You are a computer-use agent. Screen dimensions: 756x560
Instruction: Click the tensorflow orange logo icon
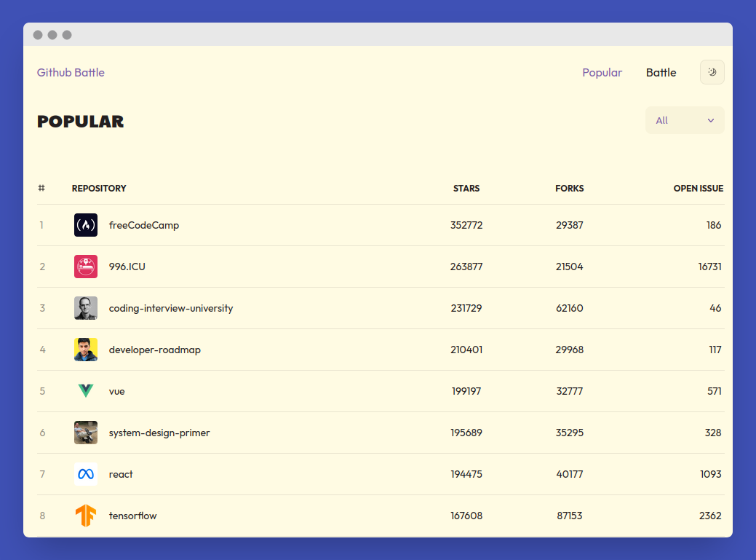point(86,516)
